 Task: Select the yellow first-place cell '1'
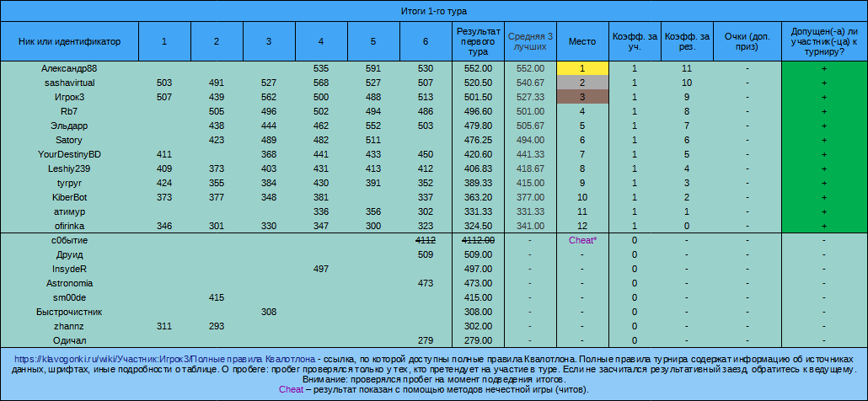(582, 68)
